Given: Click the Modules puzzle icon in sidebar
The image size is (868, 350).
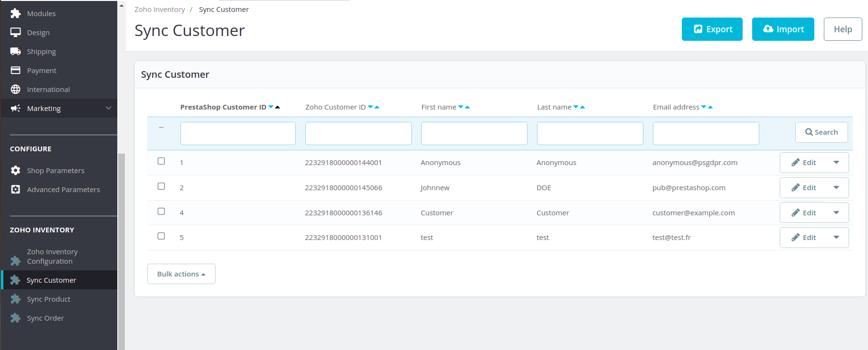Looking at the screenshot, I should 16,13.
